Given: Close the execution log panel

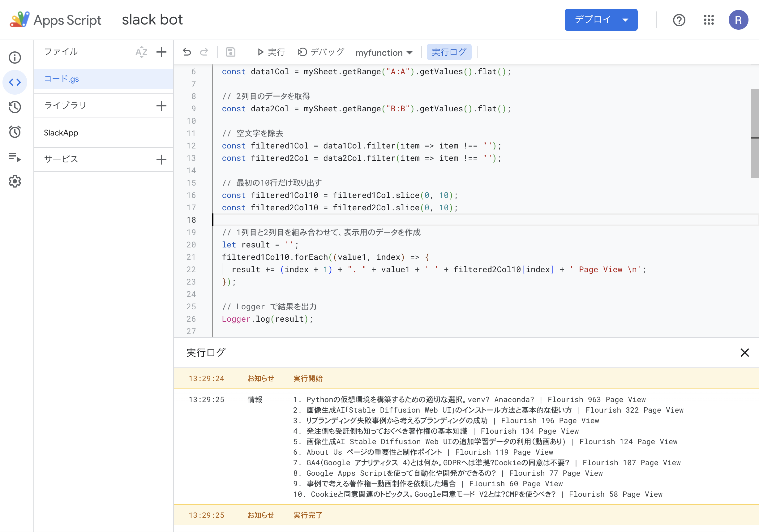Looking at the screenshot, I should click(744, 353).
